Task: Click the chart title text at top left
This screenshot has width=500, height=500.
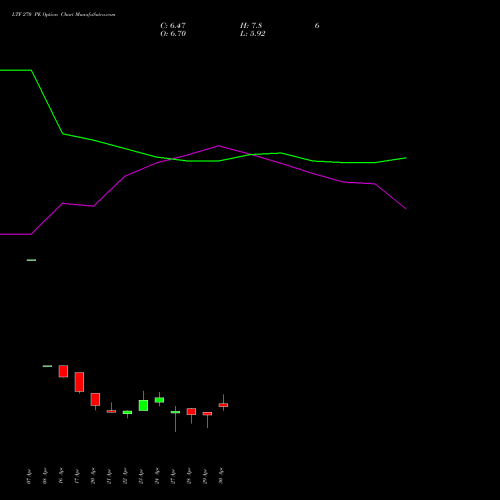Action: [x=63, y=15]
